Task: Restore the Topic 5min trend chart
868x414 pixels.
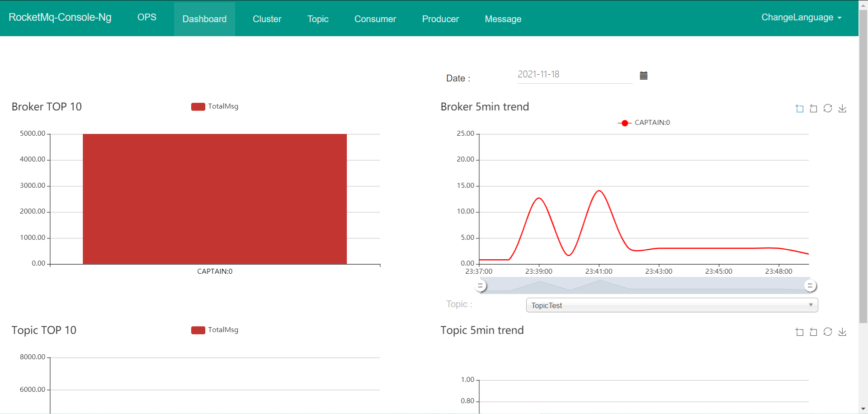Action: click(828, 332)
